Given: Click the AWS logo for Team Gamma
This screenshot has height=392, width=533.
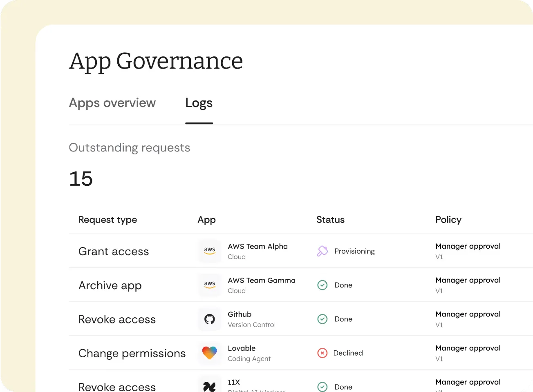Looking at the screenshot, I should point(210,285).
